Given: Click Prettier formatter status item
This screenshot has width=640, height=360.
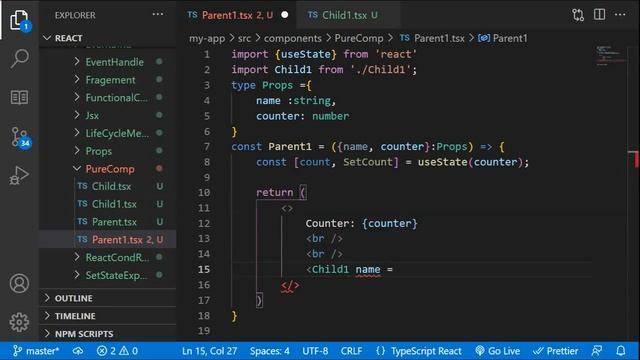Looking at the screenshot, I should 556,351.
